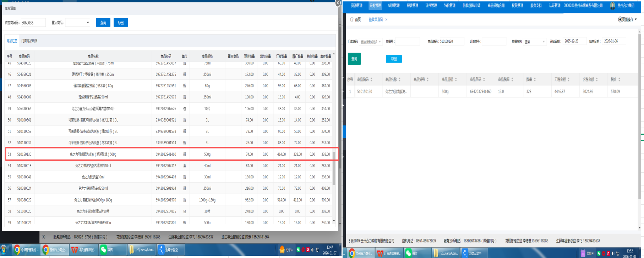Click the Windows Start button
Screen dimensions: 644x258
tap(5, 250)
